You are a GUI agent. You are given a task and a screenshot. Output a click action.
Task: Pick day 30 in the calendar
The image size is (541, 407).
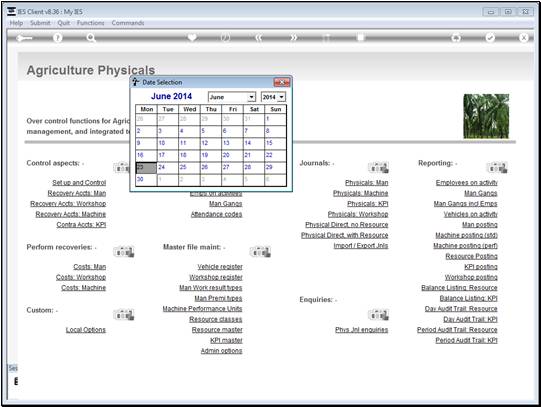(146, 180)
